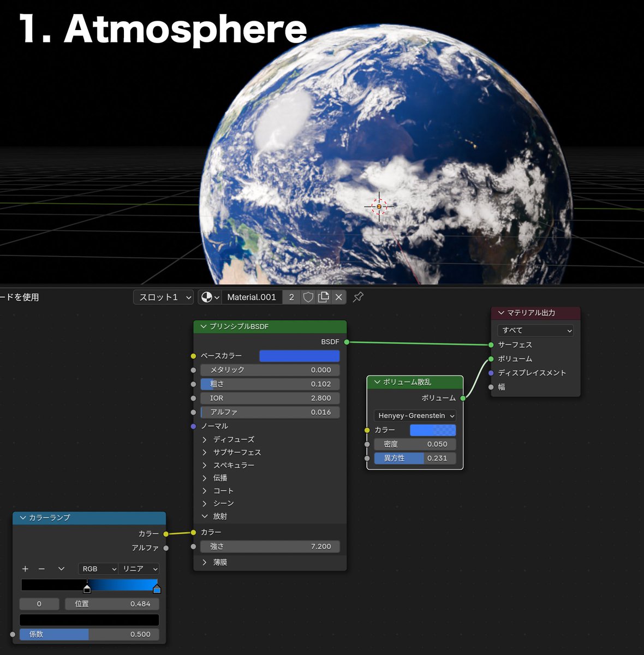Pin the material with the pin icon
Viewport: 644px width, 655px height.
tap(357, 297)
